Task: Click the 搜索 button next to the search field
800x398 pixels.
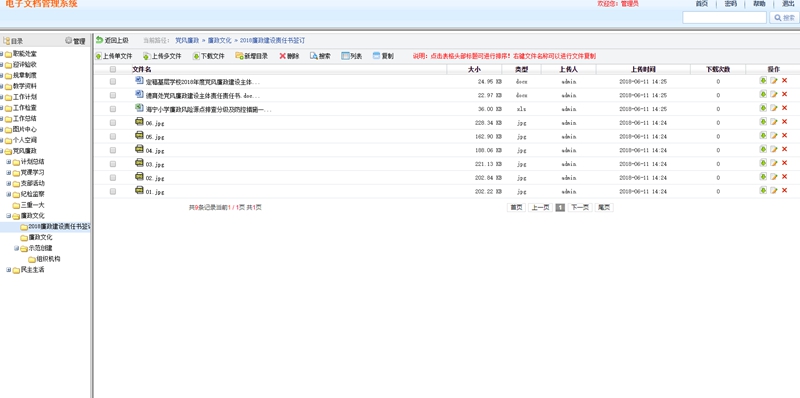Action: tap(784, 17)
